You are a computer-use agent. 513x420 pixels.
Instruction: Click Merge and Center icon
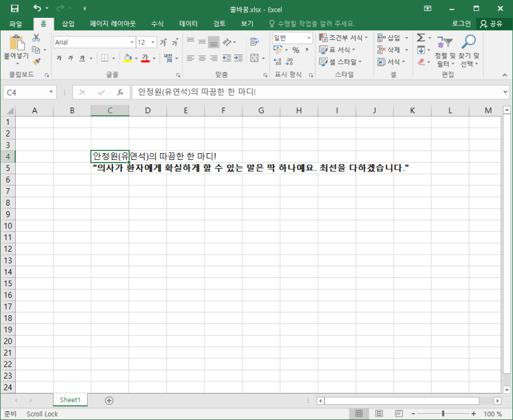[x=254, y=58]
